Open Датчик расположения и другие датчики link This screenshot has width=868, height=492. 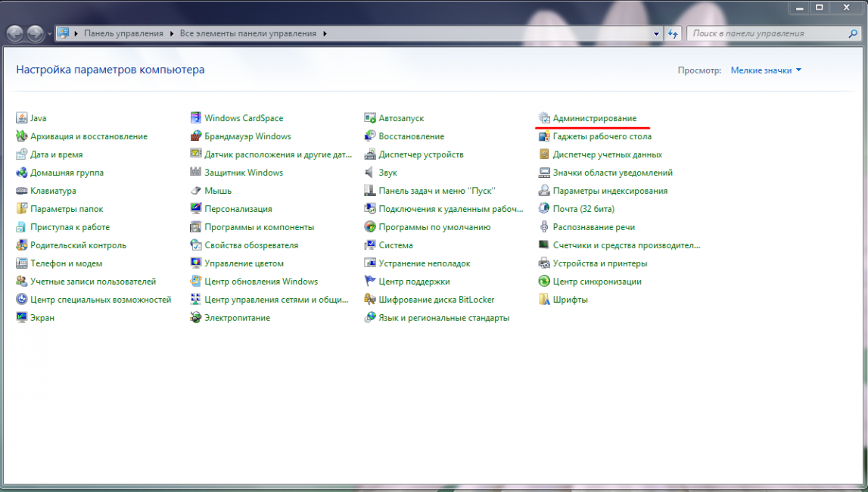click(278, 154)
